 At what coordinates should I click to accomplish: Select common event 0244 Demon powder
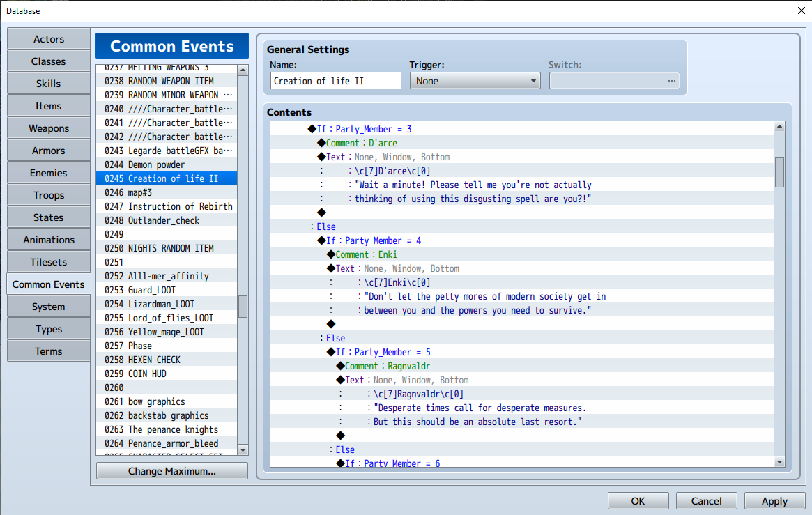[x=166, y=164]
